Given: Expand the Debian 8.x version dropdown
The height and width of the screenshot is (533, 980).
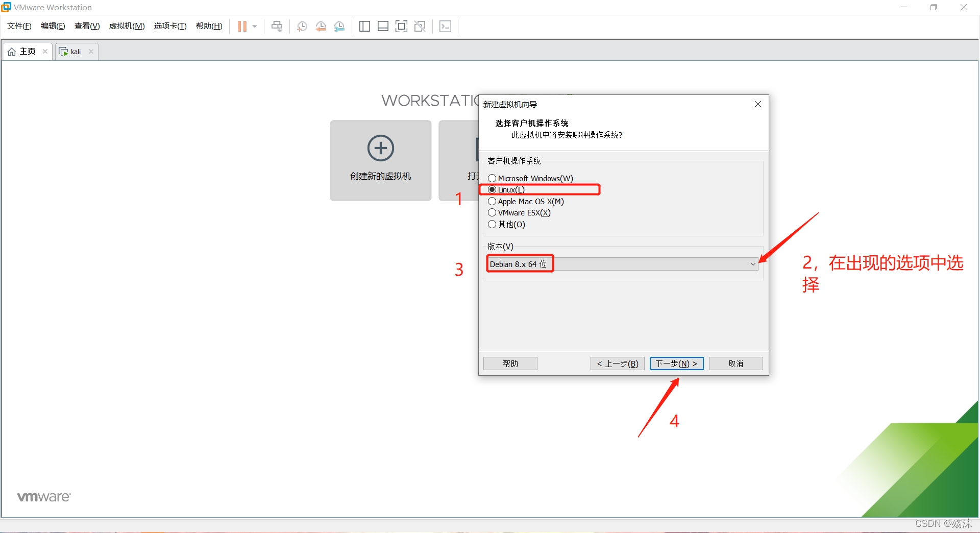Looking at the screenshot, I should point(752,264).
